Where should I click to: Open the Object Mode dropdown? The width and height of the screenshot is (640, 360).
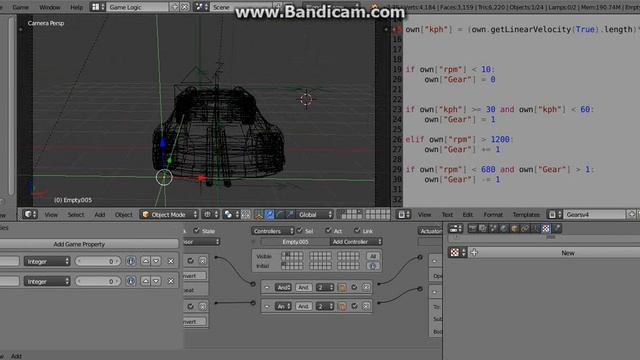coord(169,214)
